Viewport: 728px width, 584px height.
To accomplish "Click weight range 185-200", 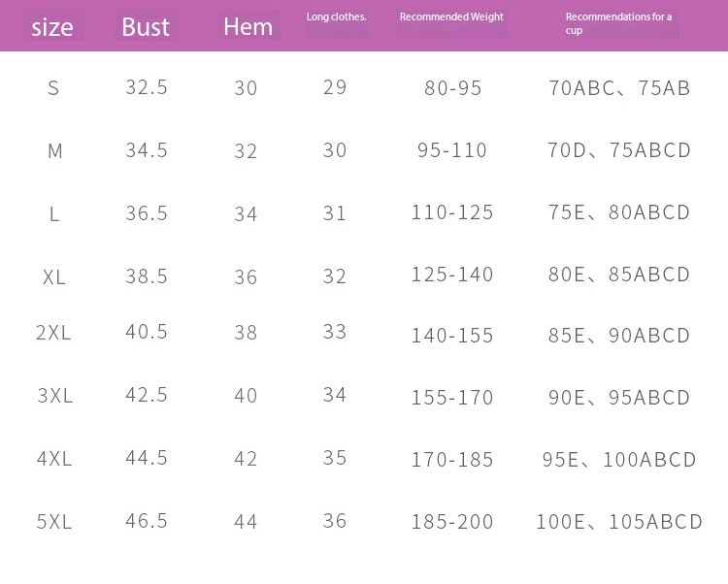I will point(452,522).
